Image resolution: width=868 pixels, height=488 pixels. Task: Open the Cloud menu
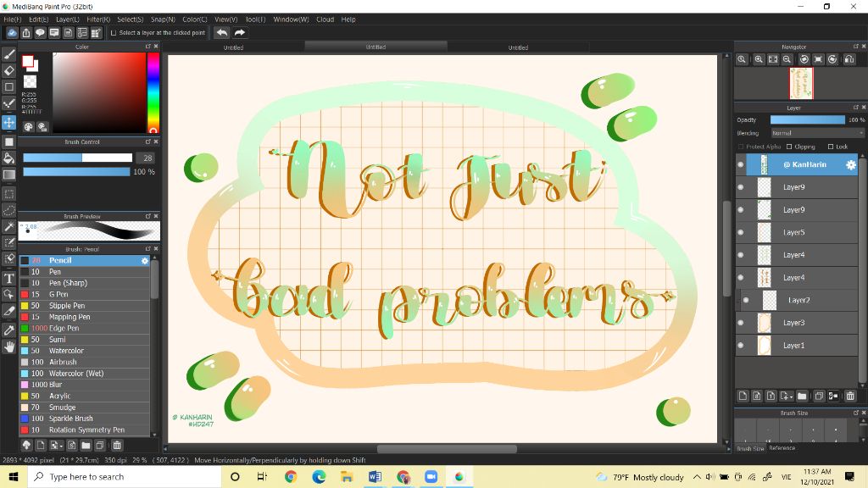pos(325,19)
